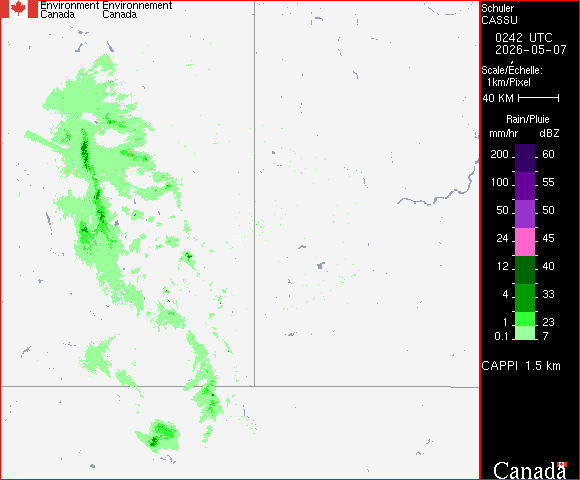
Task: Click the Canadian flag icon at top left
Action: [x=19, y=9]
